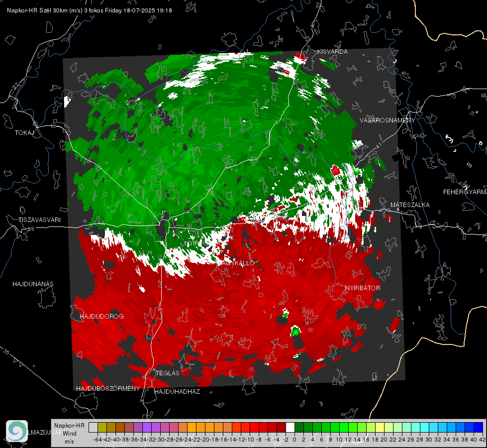Viewport: 487px width, 448px height.
Task: Click the partly cut-off FEHÉRGYARMAT label
Action: coord(465,192)
